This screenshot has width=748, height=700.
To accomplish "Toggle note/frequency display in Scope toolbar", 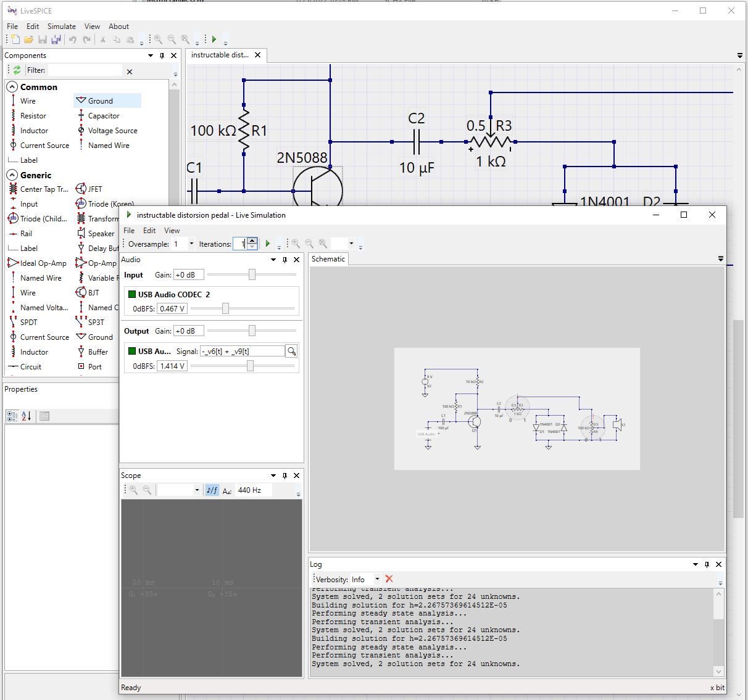I will (x=212, y=490).
